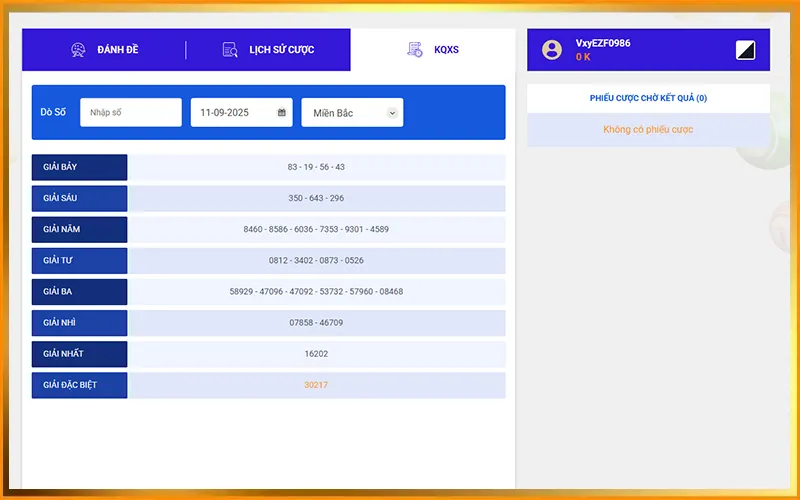
Task: Click the KQXS results icon
Action: click(x=415, y=50)
